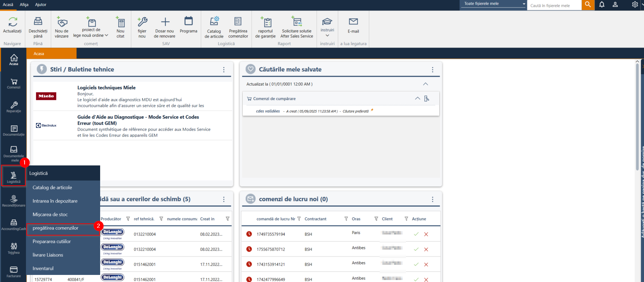Open Logistică sidebar icon
Viewport: 644px width, 282px height.
(x=14, y=176)
